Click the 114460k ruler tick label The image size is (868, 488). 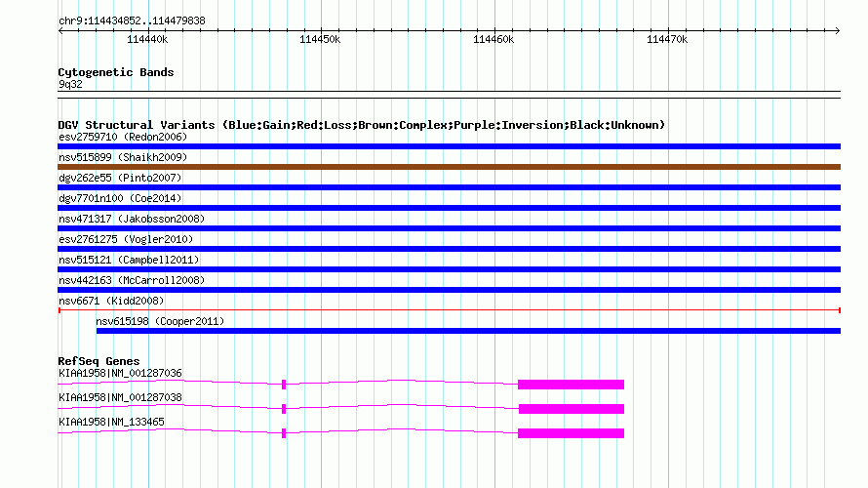pos(493,39)
